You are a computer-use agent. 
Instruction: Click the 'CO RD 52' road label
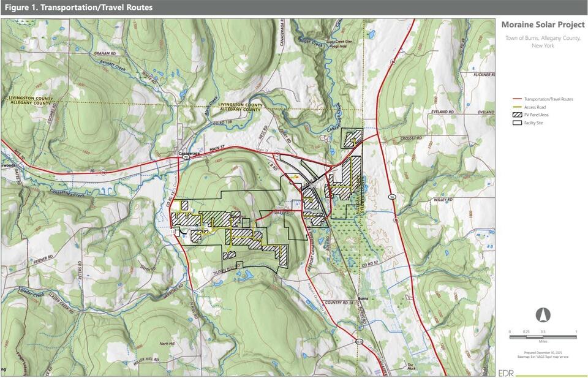[370, 265]
